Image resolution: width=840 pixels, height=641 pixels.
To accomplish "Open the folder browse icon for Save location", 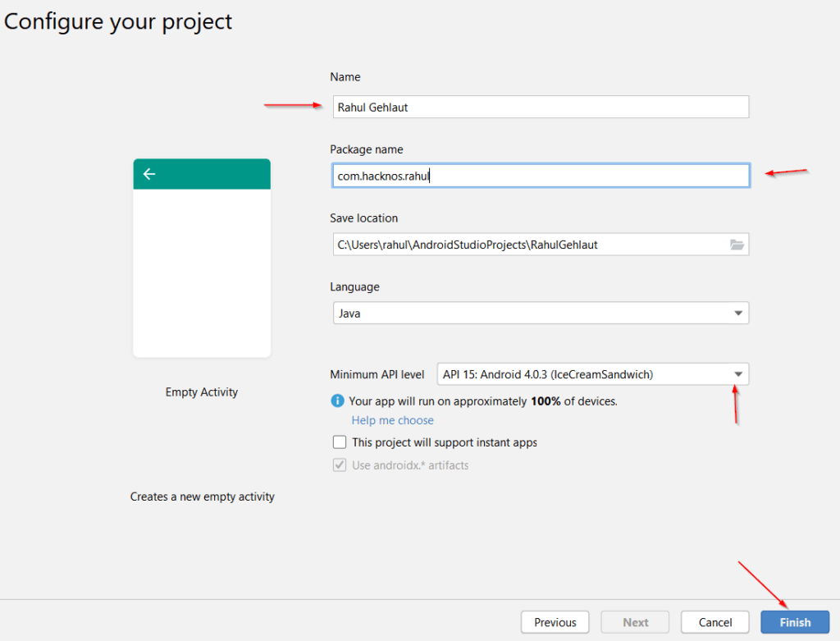I will [737, 245].
